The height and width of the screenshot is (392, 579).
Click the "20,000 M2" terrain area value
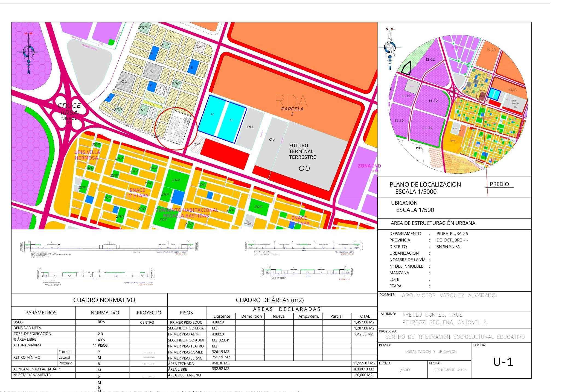coord(364,375)
